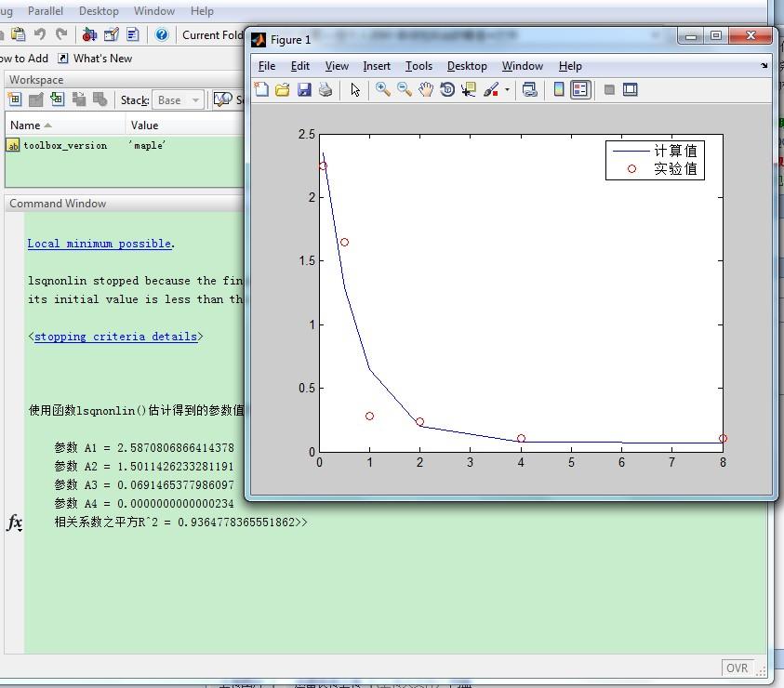
Task: Click Show Plot Tools and Dock icon
Action: coord(630,90)
